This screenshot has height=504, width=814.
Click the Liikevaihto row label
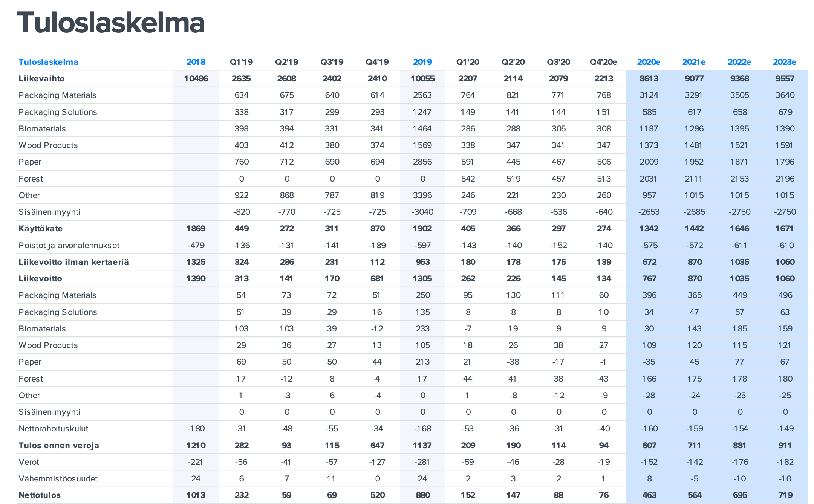[41, 79]
